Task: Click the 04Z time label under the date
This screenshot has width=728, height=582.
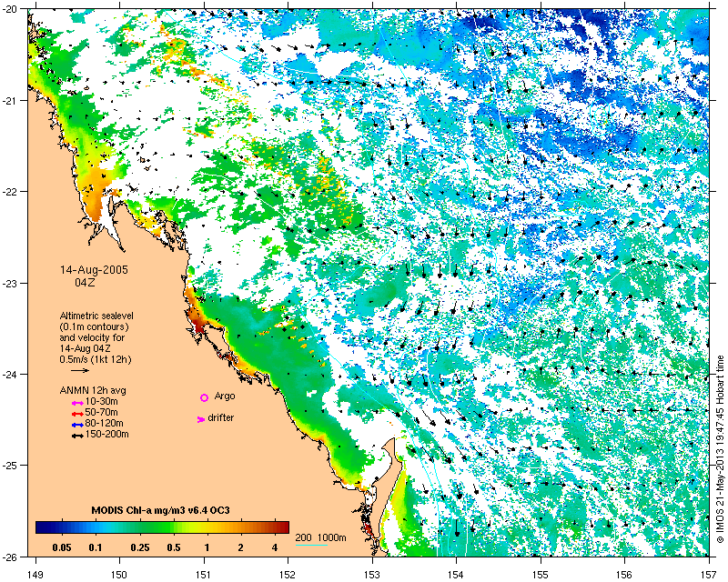Action: pos(85,282)
